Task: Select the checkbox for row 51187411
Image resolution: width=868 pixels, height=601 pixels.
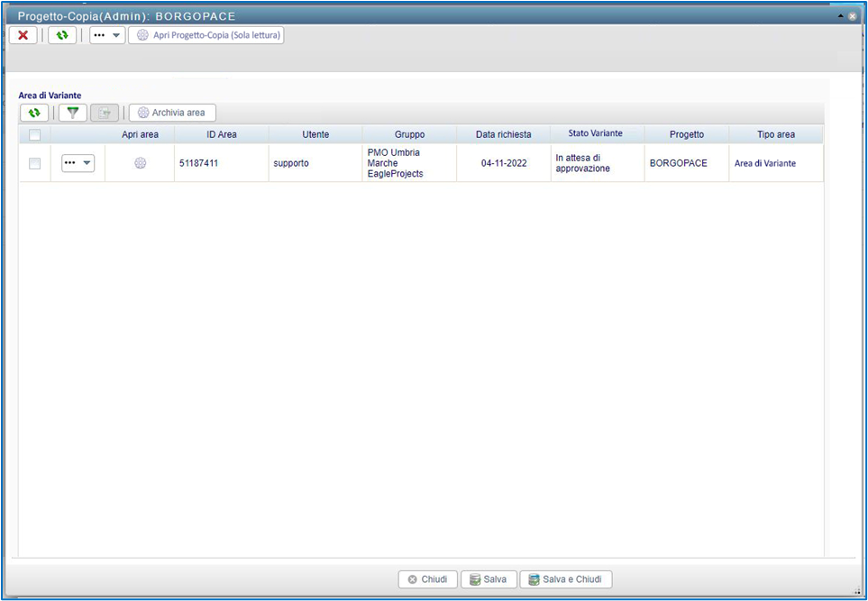Action: tap(34, 163)
